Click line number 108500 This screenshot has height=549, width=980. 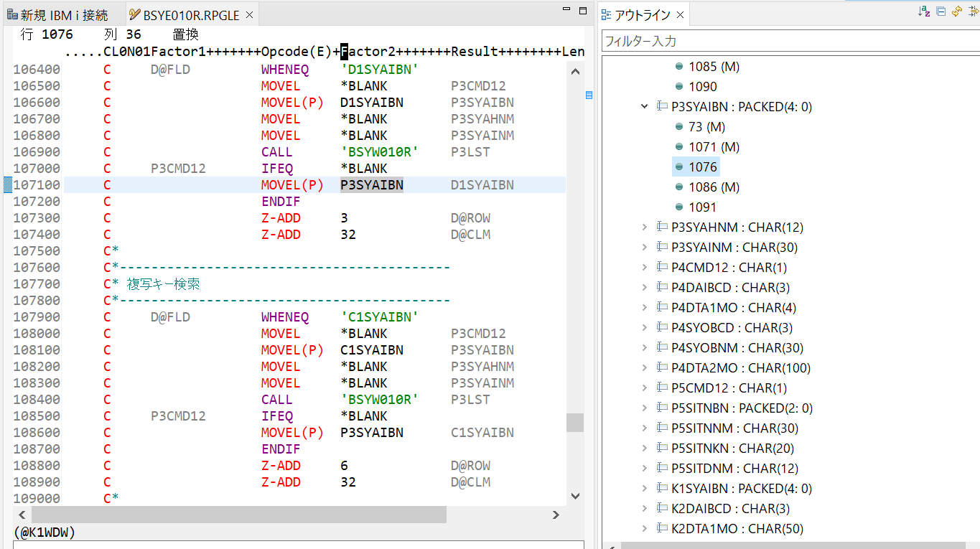coord(37,416)
